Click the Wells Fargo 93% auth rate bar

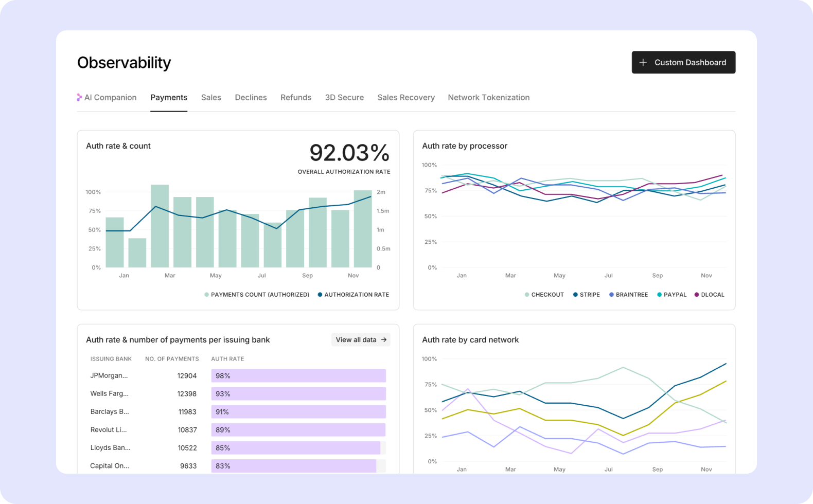click(x=298, y=394)
